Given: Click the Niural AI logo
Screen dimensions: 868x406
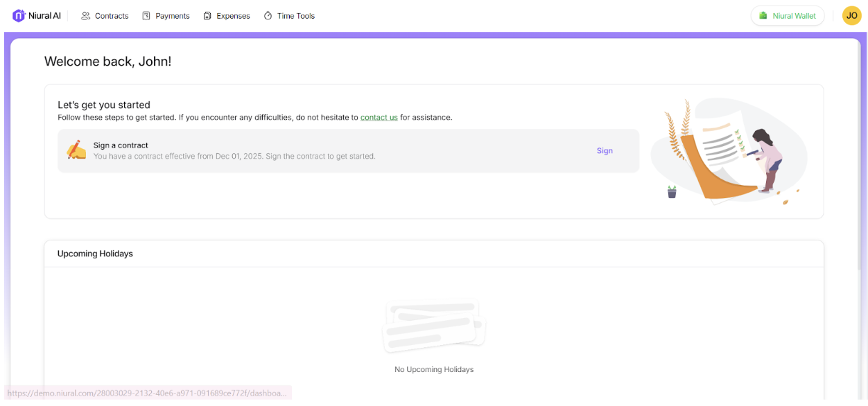Looking at the screenshot, I should pyautogui.click(x=37, y=16).
